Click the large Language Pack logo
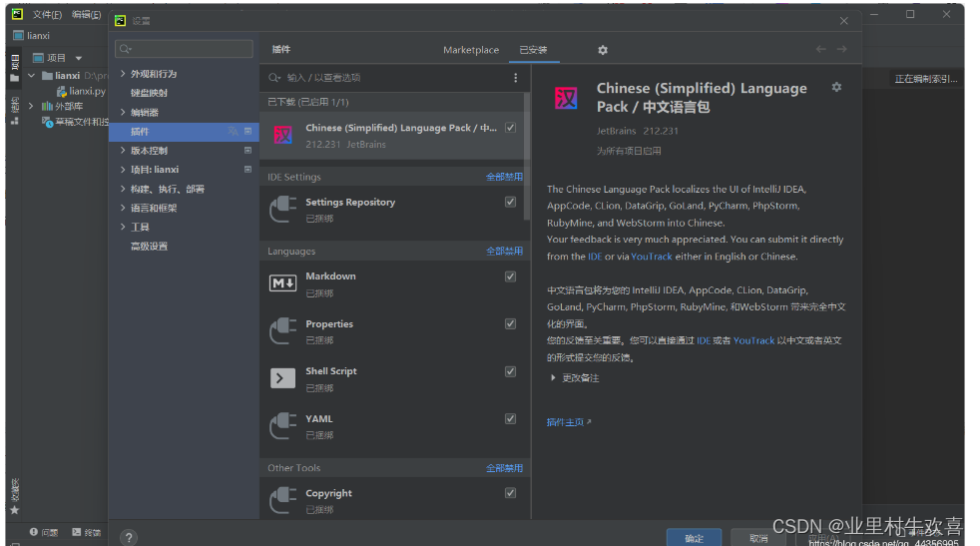This screenshot has width=980, height=546. coord(566,98)
